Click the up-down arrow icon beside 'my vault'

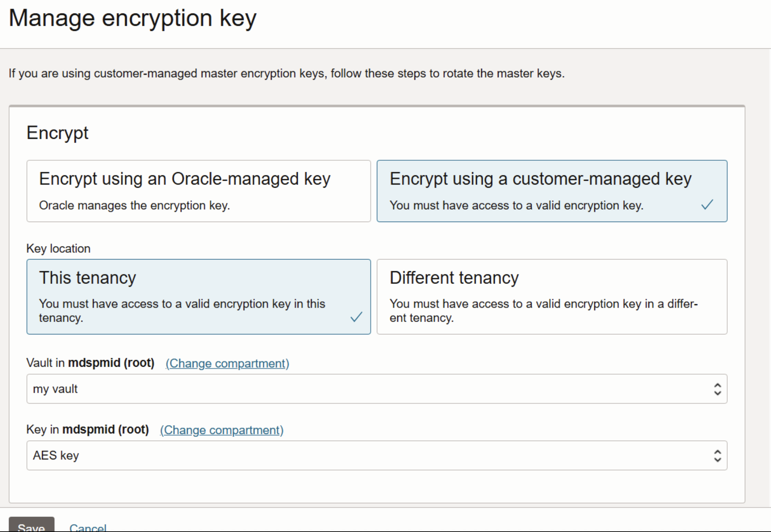coord(717,389)
